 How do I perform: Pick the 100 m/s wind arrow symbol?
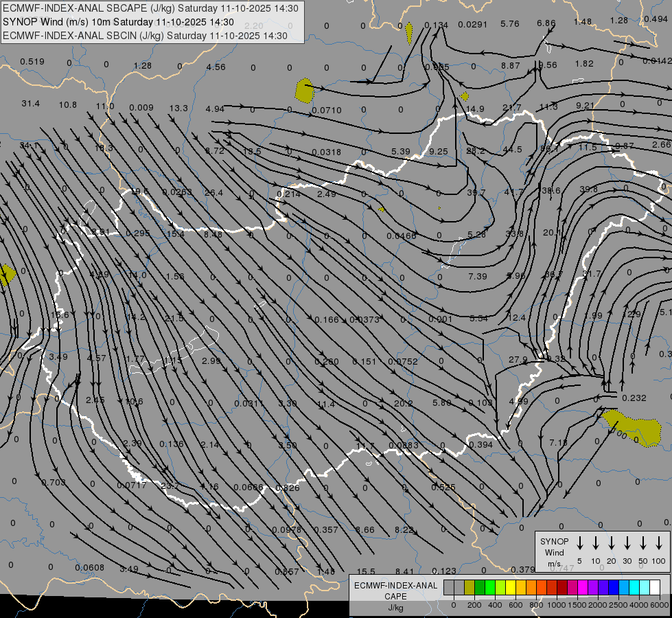coord(659,543)
